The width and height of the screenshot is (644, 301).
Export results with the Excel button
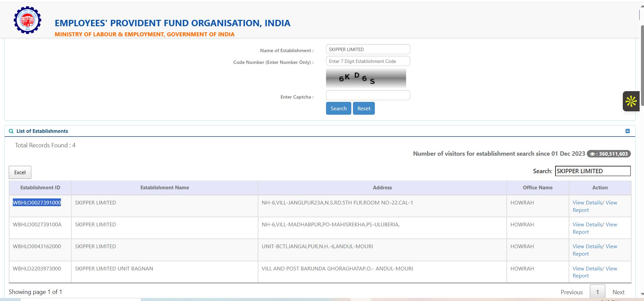click(x=20, y=172)
